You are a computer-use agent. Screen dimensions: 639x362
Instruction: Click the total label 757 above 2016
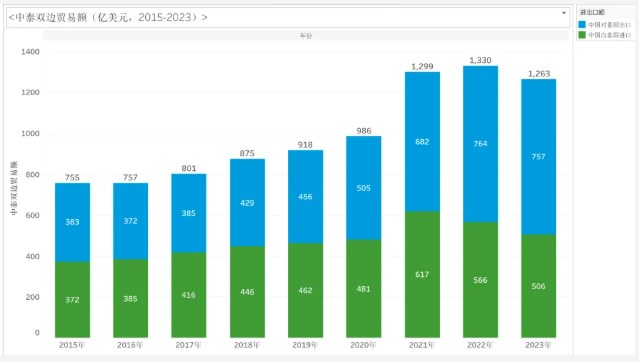pos(130,178)
